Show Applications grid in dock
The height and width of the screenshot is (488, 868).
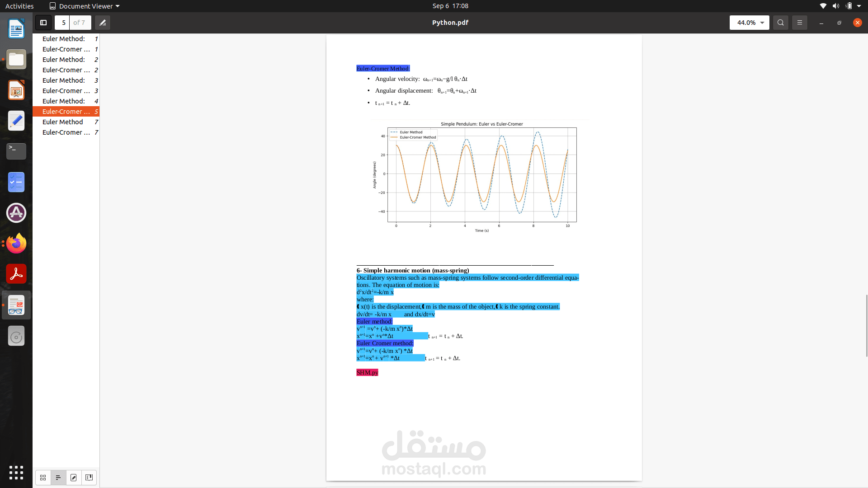16,473
